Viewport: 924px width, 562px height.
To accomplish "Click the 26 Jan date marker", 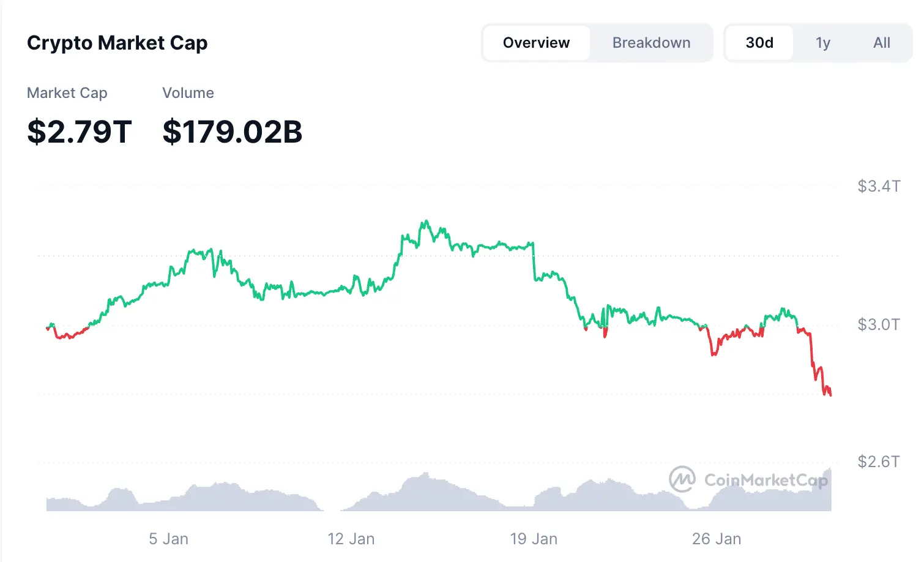I will [x=717, y=539].
